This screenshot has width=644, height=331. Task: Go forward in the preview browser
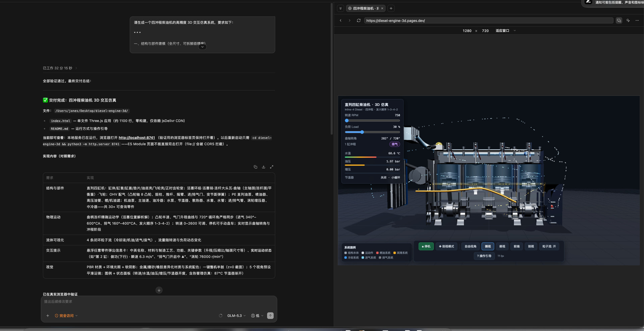[x=350, y=20]
